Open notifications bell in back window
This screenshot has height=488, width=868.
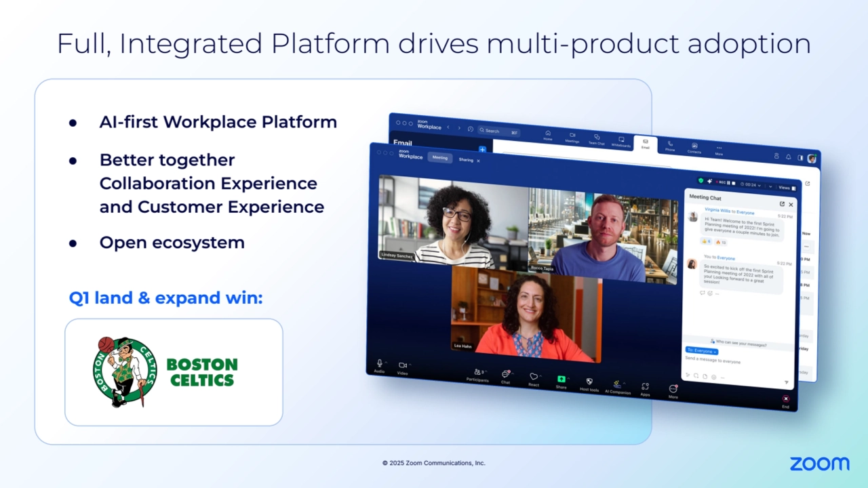pos(789,157)
